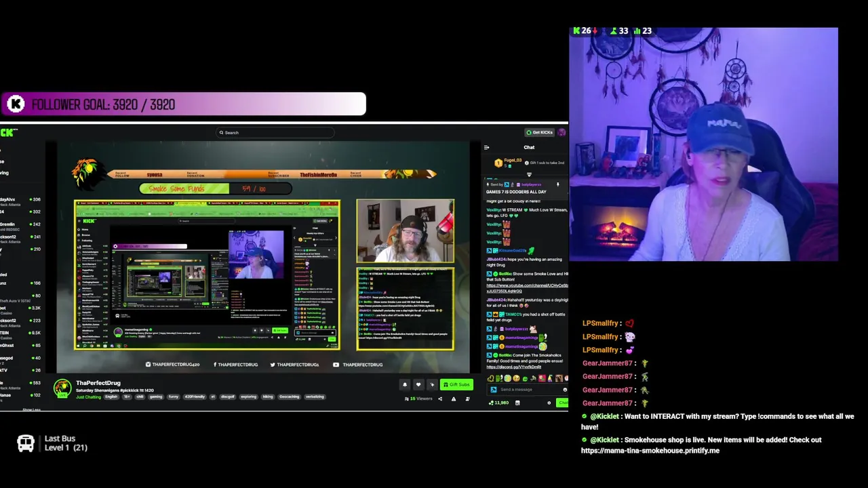This screenshot has height=488, width=868.
Task: Click the chat message input box
Action: (x=529, y=390)
